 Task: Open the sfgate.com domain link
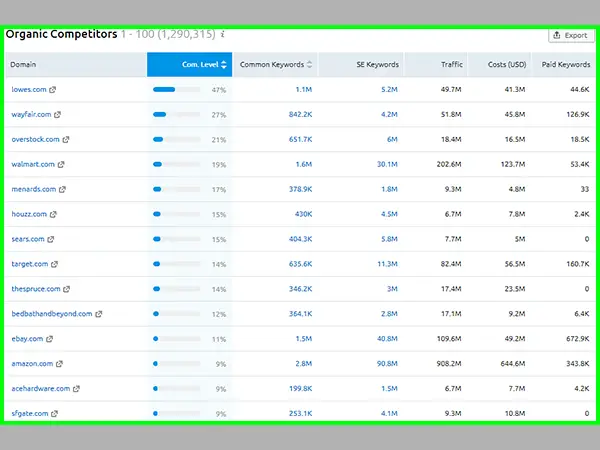(x=30, y=413)
